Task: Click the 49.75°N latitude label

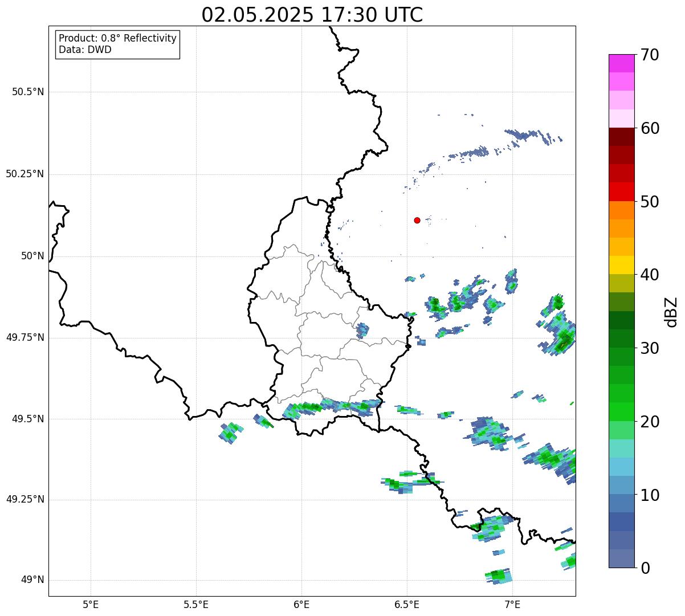Action: tap(25, 337)
